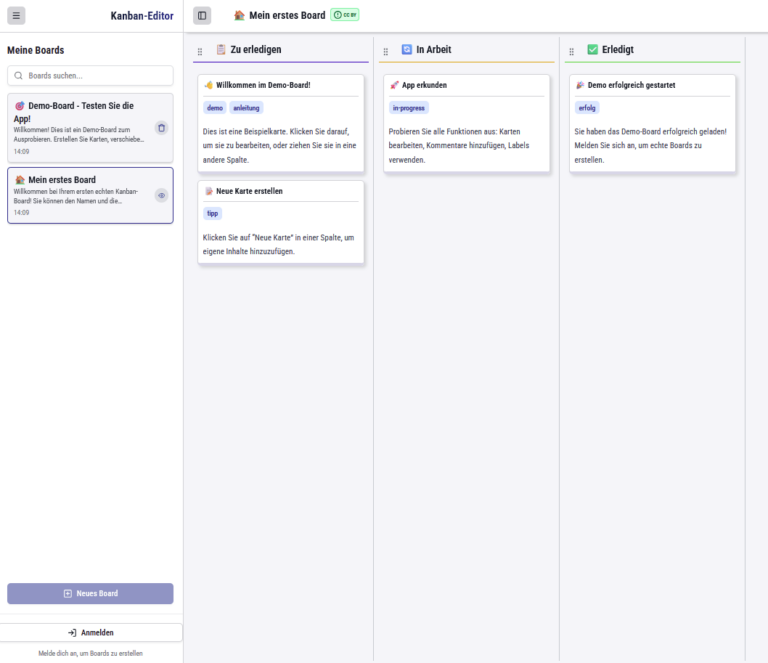
Task: Click the 14:09 timestamp under Demo-Board entry
Action: coord(21,151)
